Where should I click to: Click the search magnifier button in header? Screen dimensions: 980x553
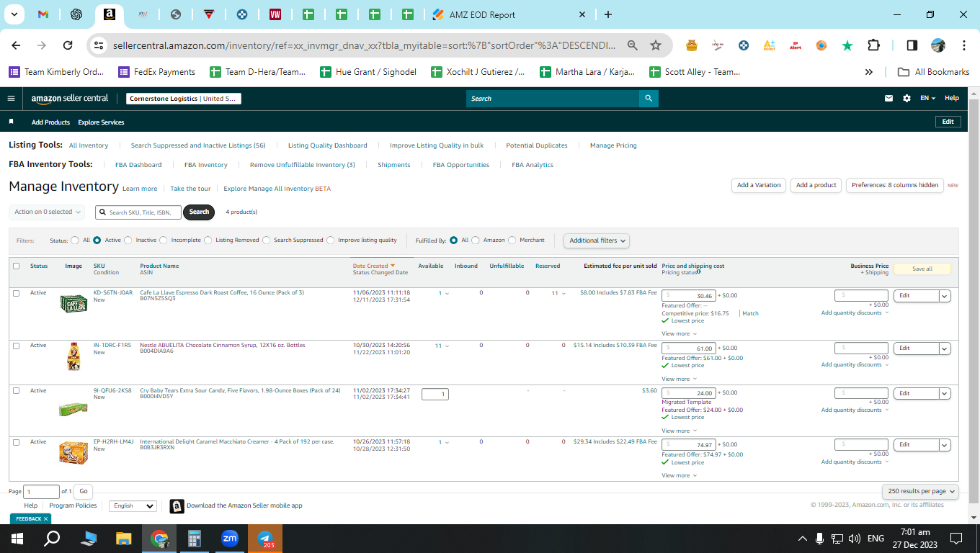coord(649,99)
